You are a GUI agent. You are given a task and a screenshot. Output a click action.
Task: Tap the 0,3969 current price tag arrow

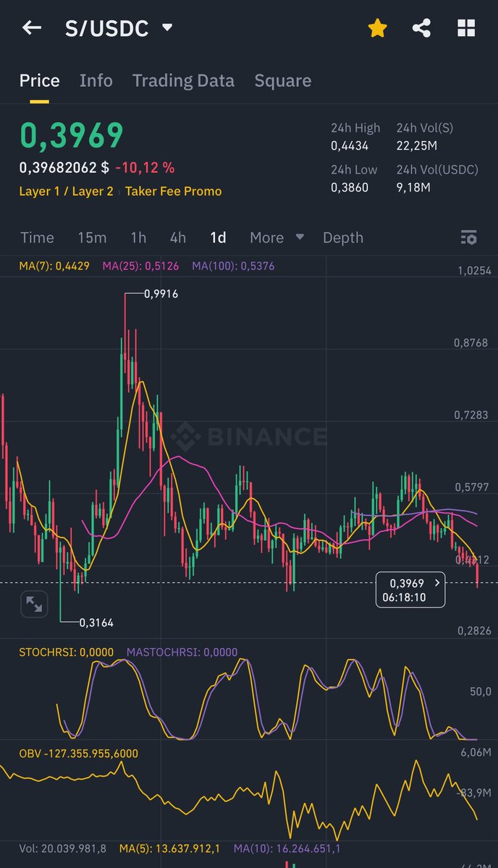[437, 582]
